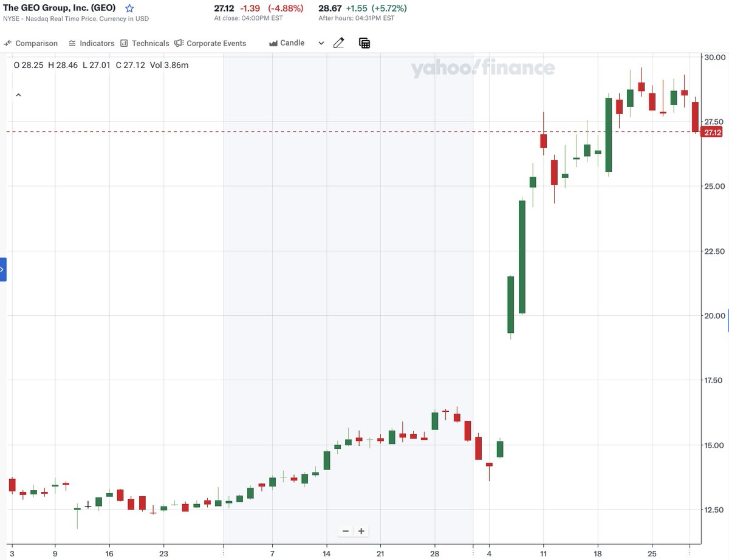
Task: Toggle the chart legend caret
Action: (18, 95)
